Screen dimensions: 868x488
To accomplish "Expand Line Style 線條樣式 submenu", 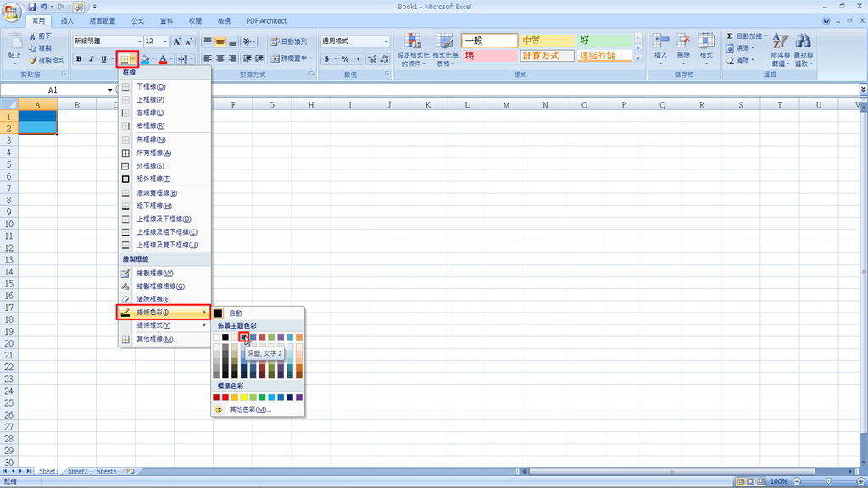I will 164,325.
